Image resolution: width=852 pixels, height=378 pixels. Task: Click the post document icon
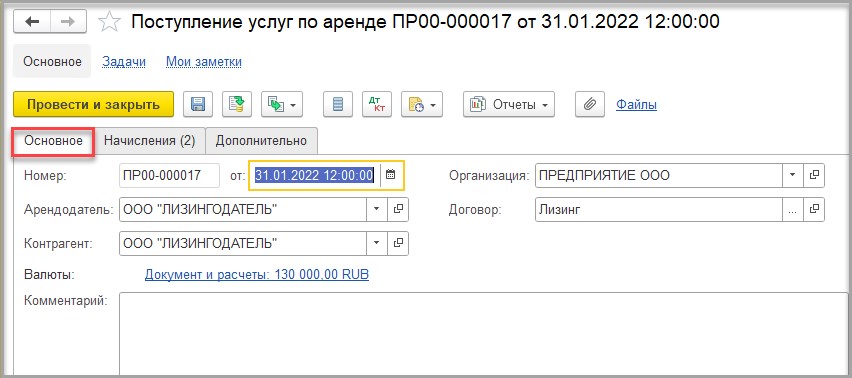click(x=237, y=104)
